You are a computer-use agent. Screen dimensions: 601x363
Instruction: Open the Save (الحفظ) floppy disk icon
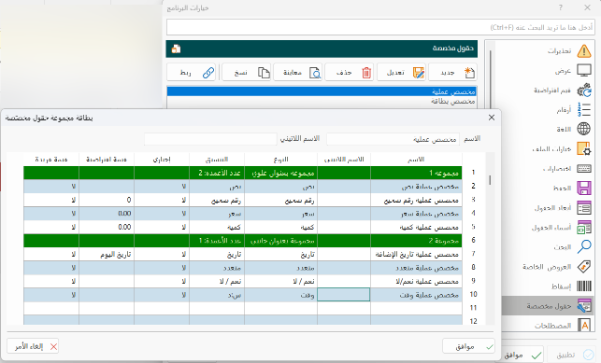tap(584, 188)
